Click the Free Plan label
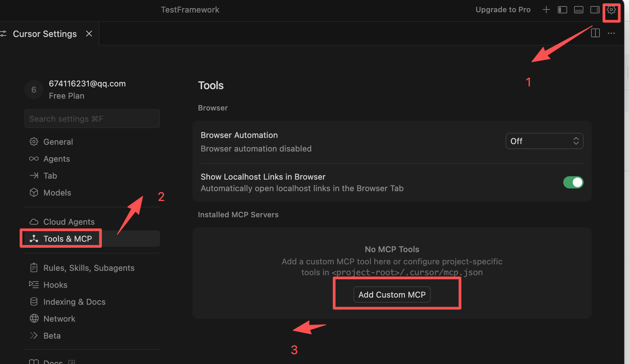 (x=66, y=96)
